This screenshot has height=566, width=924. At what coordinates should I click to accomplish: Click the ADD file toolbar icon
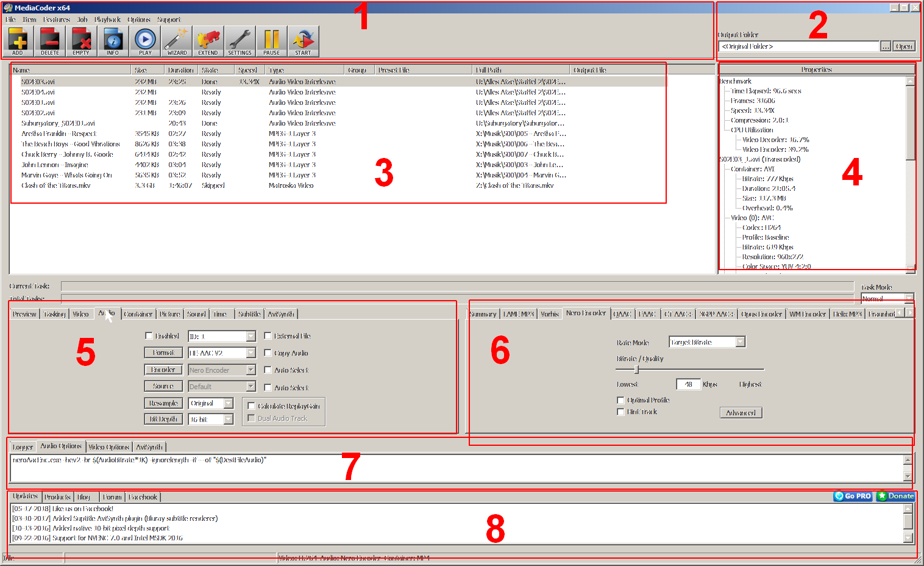coord(18,41)
